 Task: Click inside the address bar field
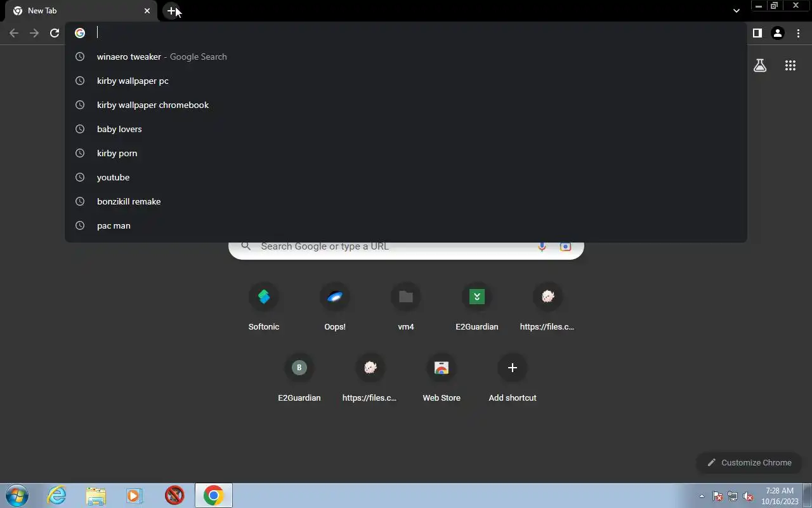pos(406,33)
